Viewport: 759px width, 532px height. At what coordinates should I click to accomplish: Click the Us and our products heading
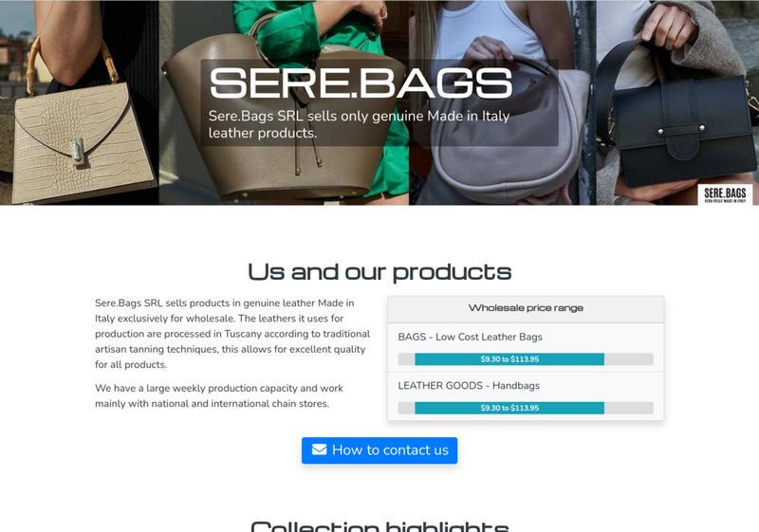[x=379, y=272]
